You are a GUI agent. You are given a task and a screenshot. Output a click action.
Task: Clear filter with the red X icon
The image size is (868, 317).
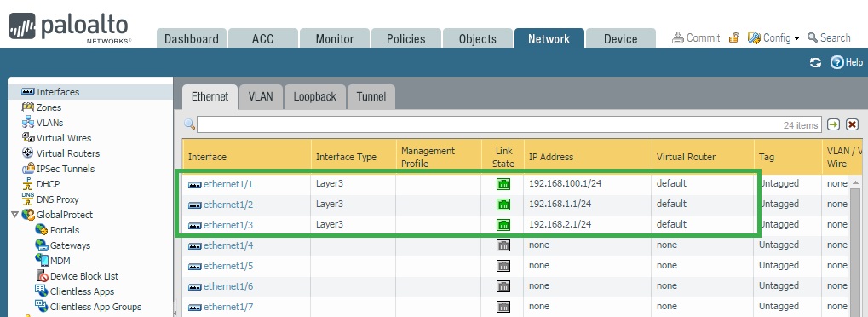853,124
